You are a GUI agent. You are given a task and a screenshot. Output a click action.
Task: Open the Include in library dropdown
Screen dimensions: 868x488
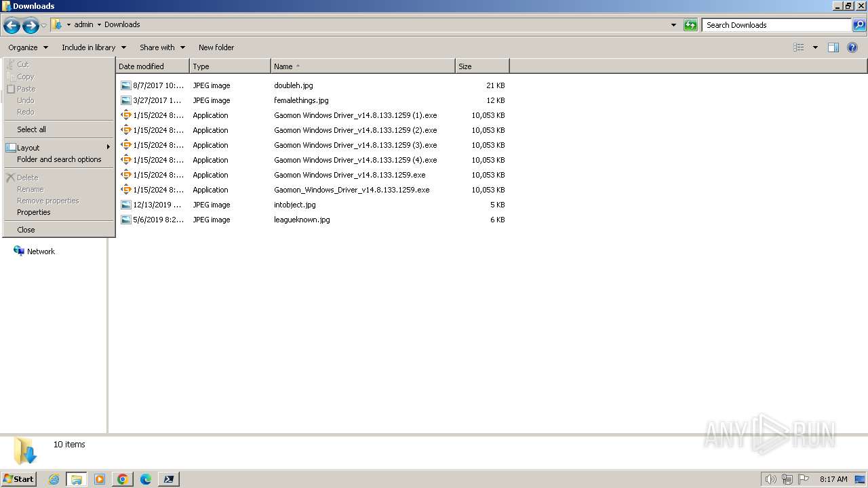[x=94, y=47]
